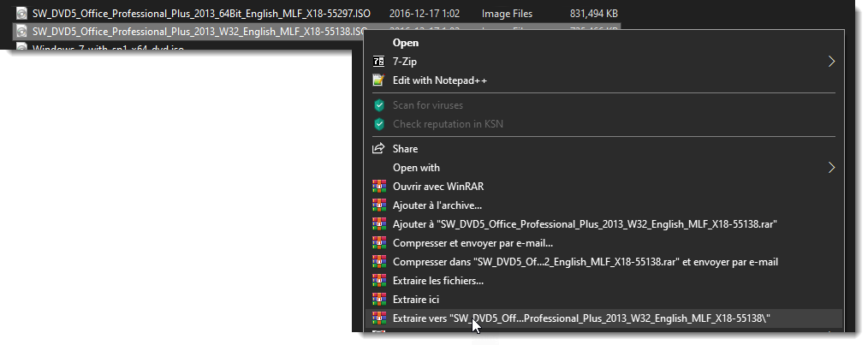Click Check reputation in KSN
This screenshot has width=868, height=345.
448,124
